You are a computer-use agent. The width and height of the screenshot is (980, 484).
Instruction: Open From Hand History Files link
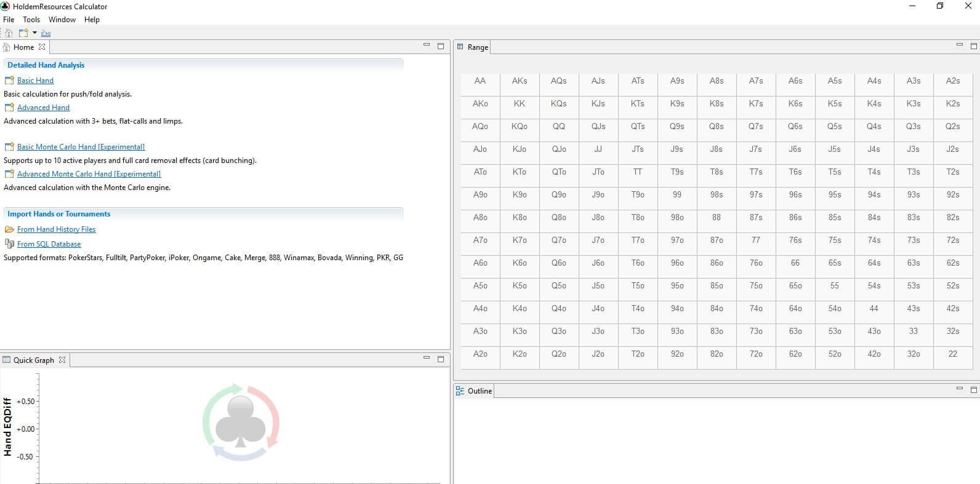(56, 229)
